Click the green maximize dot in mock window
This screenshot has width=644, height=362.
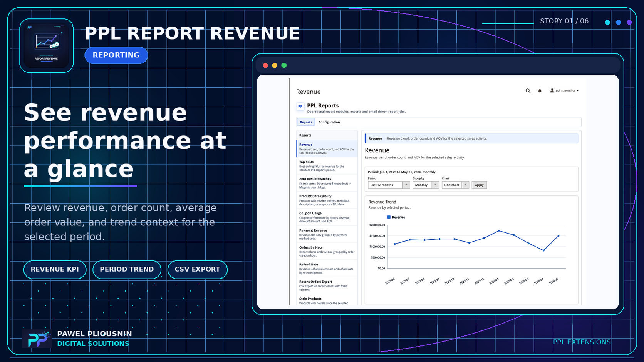tap(284, 65)
